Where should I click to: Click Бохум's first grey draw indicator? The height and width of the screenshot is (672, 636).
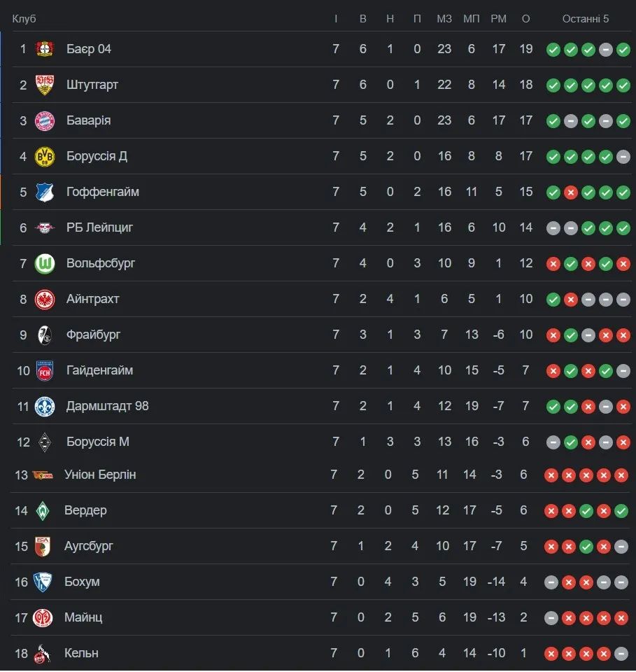551,582
